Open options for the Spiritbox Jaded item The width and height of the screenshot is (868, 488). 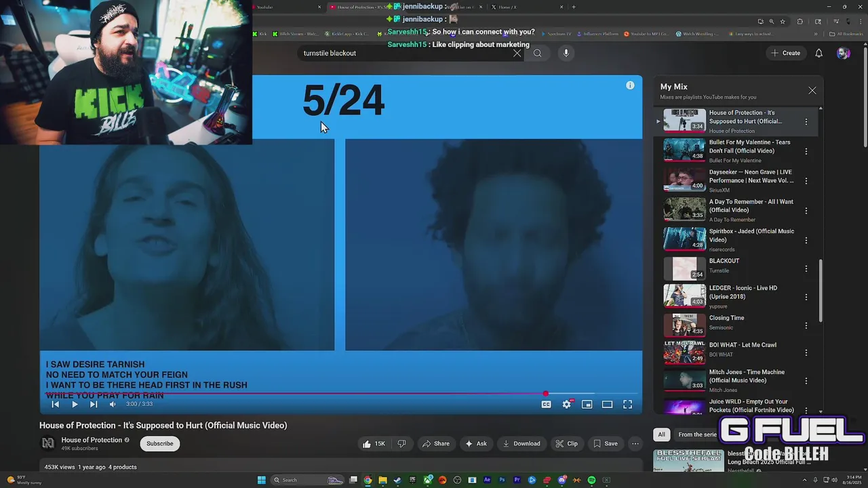[806, 240]
